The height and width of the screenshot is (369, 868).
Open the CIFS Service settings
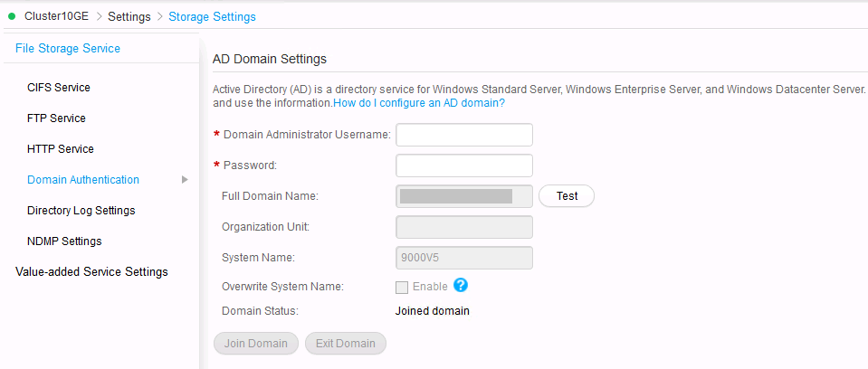[x=59, y=88]
